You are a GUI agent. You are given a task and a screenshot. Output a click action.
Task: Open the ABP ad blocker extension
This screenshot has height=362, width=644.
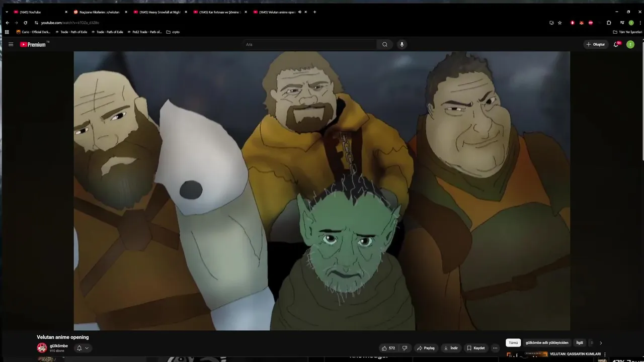pyautogui.click(x=591, y=23)
